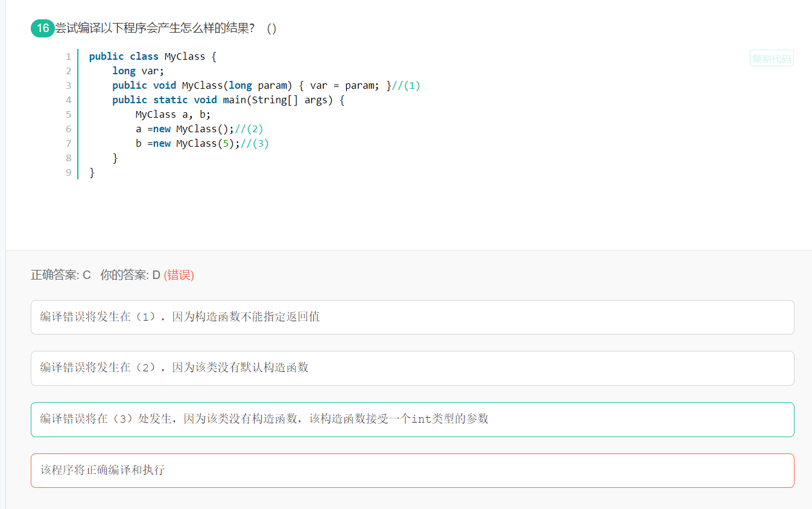Screen dimensions: 812x509
Task: Click the code line public class MyClass
Action: (153, 56)
